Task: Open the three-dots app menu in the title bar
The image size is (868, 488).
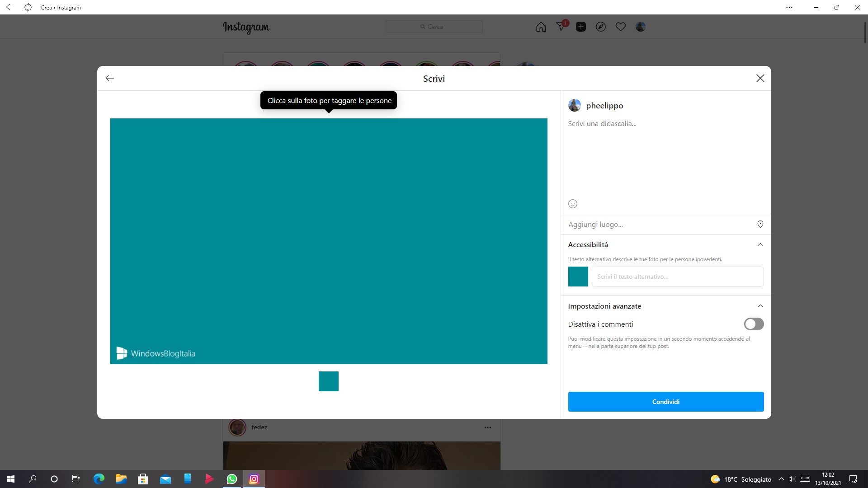Action: click(x=789, y=7)
